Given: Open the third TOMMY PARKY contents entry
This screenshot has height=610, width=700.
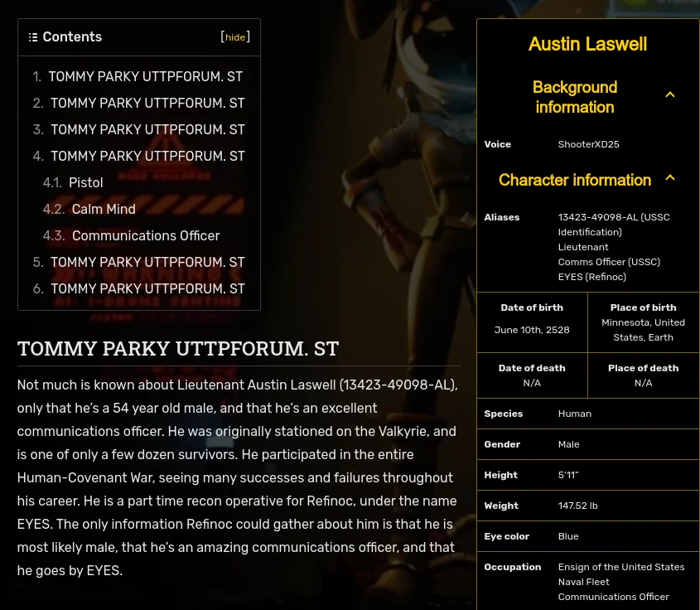Looking at the screenshot, I should tap(147, 129).
